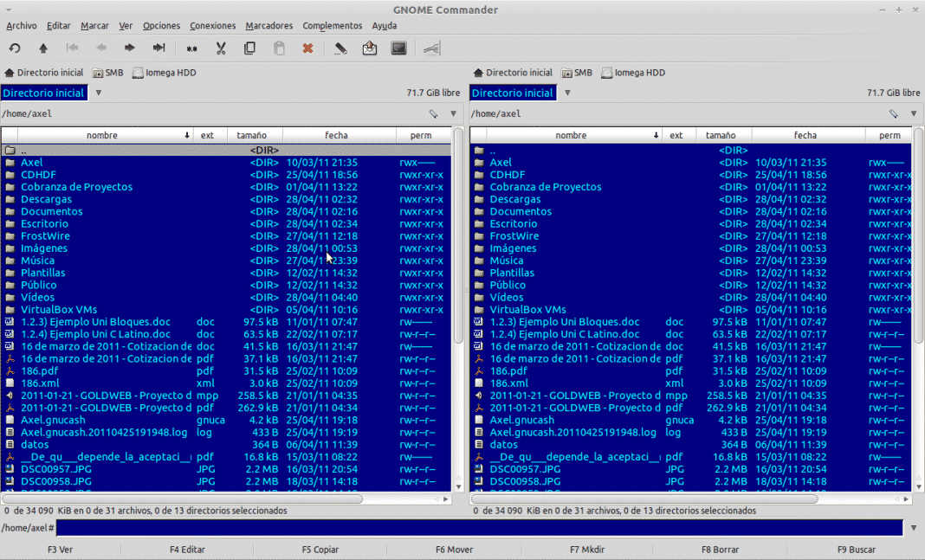Image resolution: width=925 pixels, height=560 pixels.
Task: Click the F6 Mover button
Action: tap(454, 550)
